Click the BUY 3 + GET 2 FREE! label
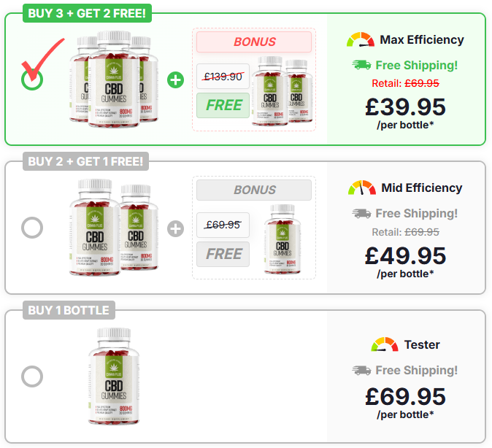Image resolution: width=492 pixels, height=448 pixels. [x=87, y=13]
